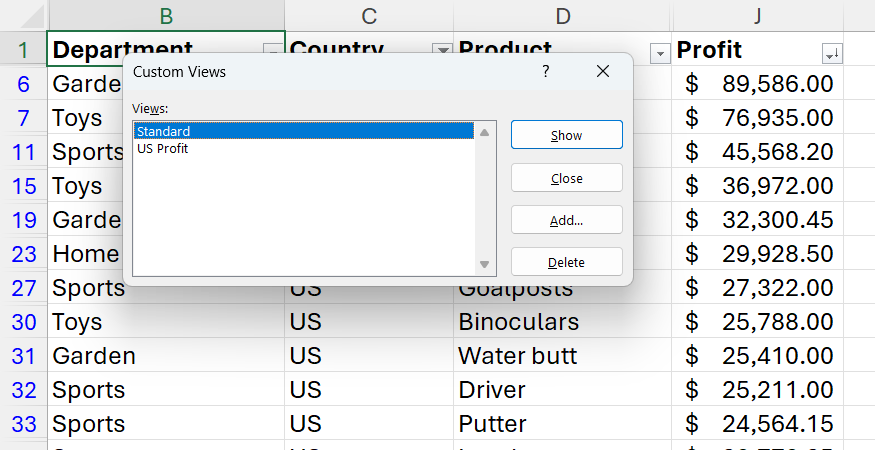
Task: Click the Driver product cell
Action: click(562, 390)
